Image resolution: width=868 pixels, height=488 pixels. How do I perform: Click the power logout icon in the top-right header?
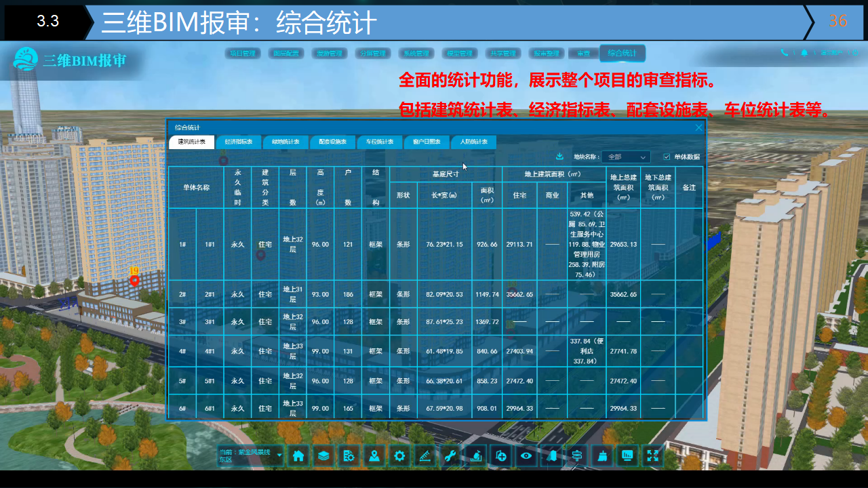tap(856, 52)
